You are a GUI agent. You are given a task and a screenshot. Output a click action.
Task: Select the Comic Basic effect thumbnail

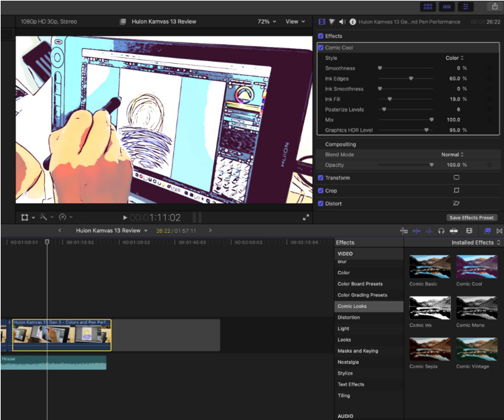tap(430, 266)
